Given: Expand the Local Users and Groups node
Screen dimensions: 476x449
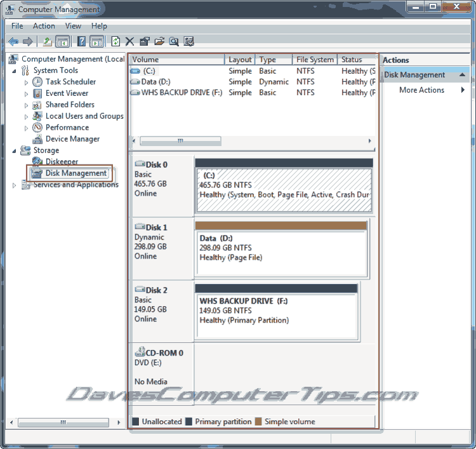Looking at the screenshot, I should 26,117.
